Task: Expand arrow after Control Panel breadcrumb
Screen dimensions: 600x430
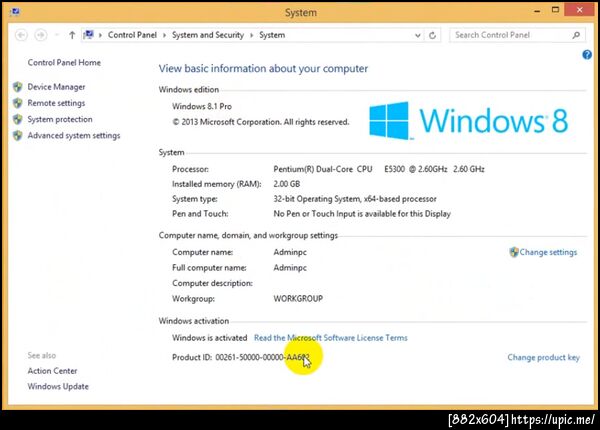Action: [164, 35]
